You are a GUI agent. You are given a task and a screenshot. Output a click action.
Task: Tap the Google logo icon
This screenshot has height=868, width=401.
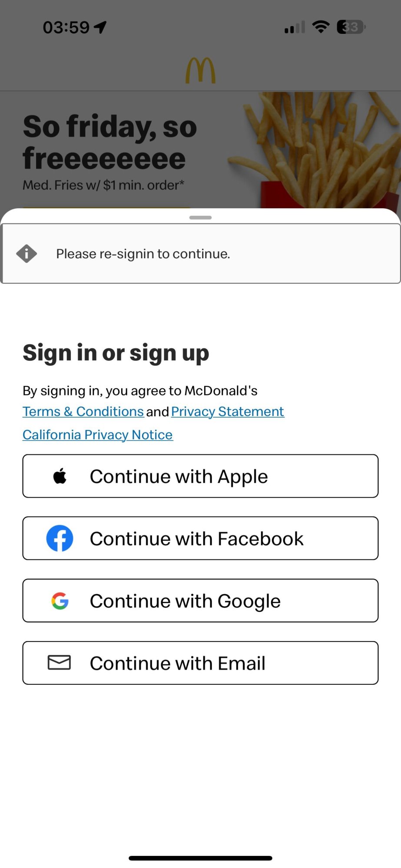pyautogui.click(x=60, y=601)
